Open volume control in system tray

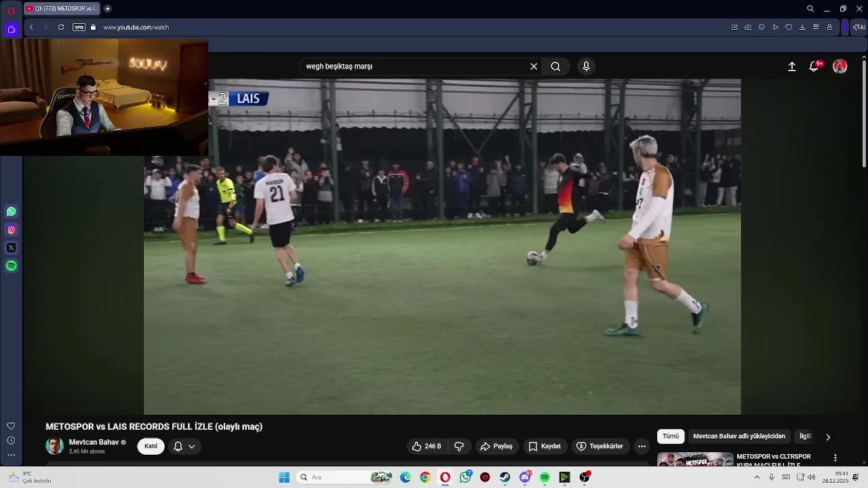(812, 477)
